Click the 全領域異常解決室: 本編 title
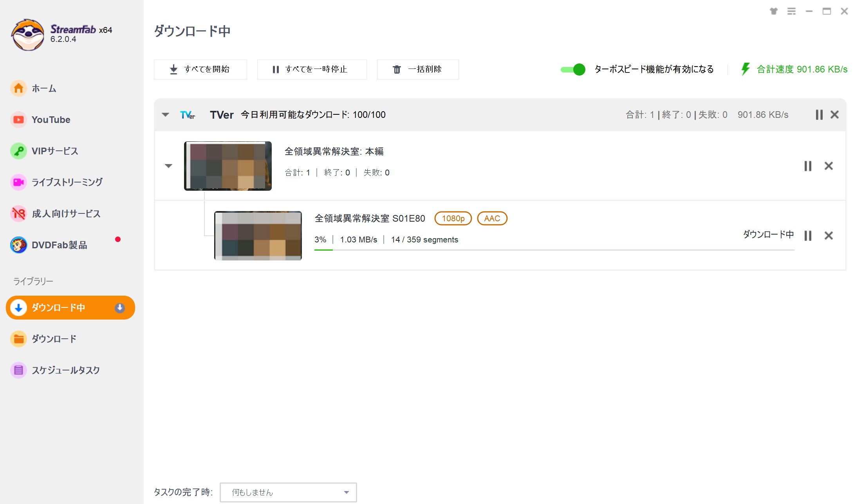Viewport: 854px width, 504px height. (334, 152)
